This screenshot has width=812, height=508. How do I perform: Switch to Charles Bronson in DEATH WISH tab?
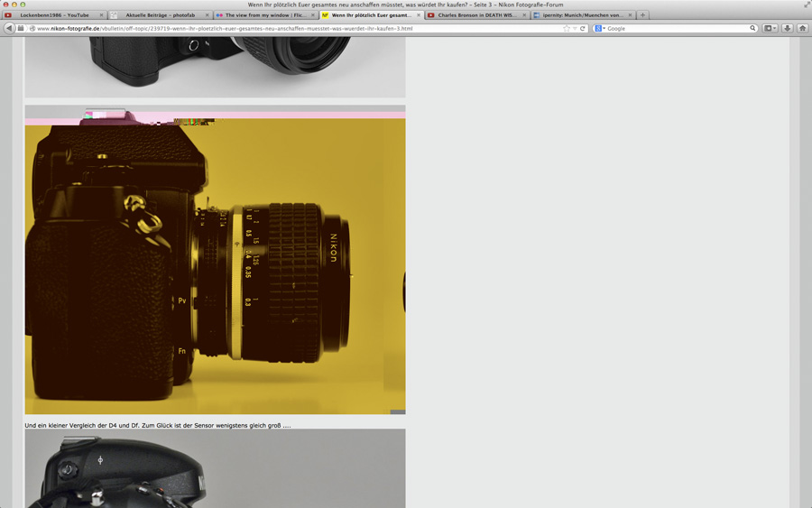click(x=477, y=15)
